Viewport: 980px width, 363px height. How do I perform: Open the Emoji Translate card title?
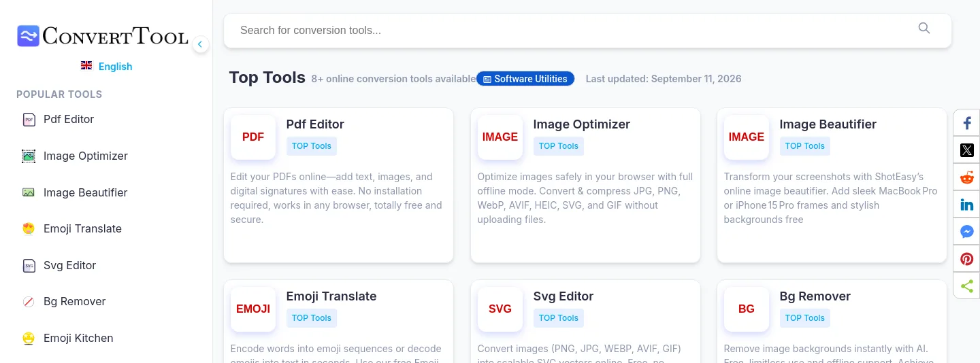[x=331, y=296]
